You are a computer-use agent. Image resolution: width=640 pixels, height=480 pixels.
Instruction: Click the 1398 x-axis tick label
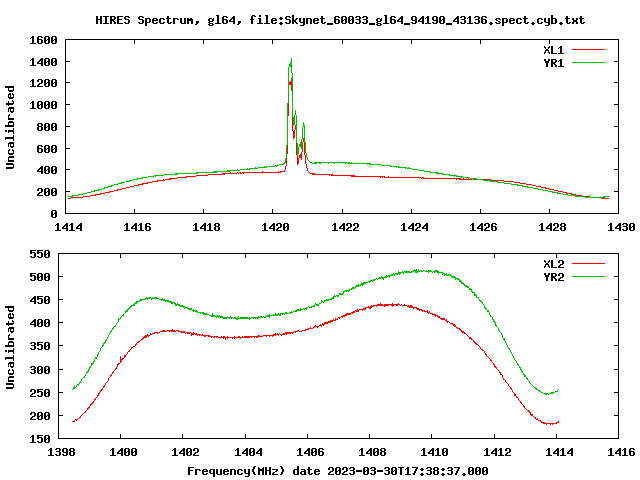[61, 452]
